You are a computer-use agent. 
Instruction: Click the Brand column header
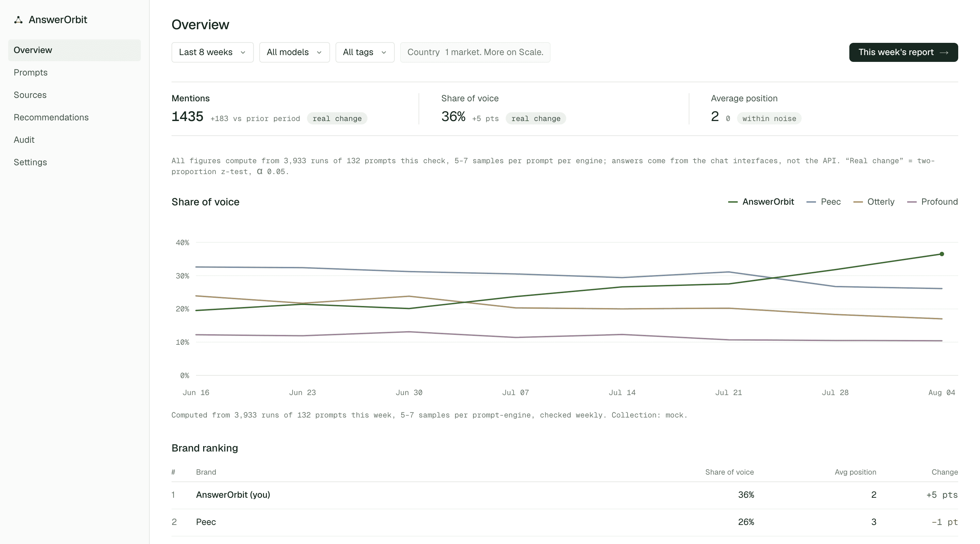206,472
